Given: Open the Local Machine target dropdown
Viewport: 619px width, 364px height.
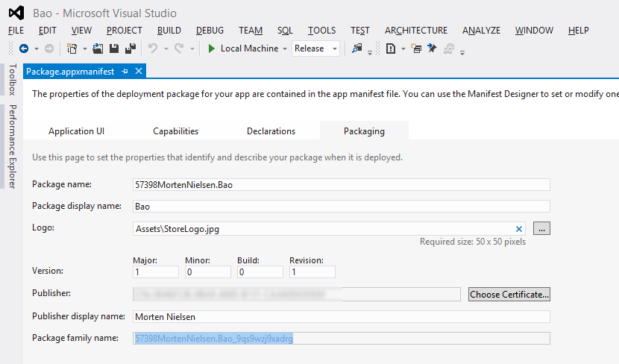Looking at the screenshot, I should tap(285, 49).
